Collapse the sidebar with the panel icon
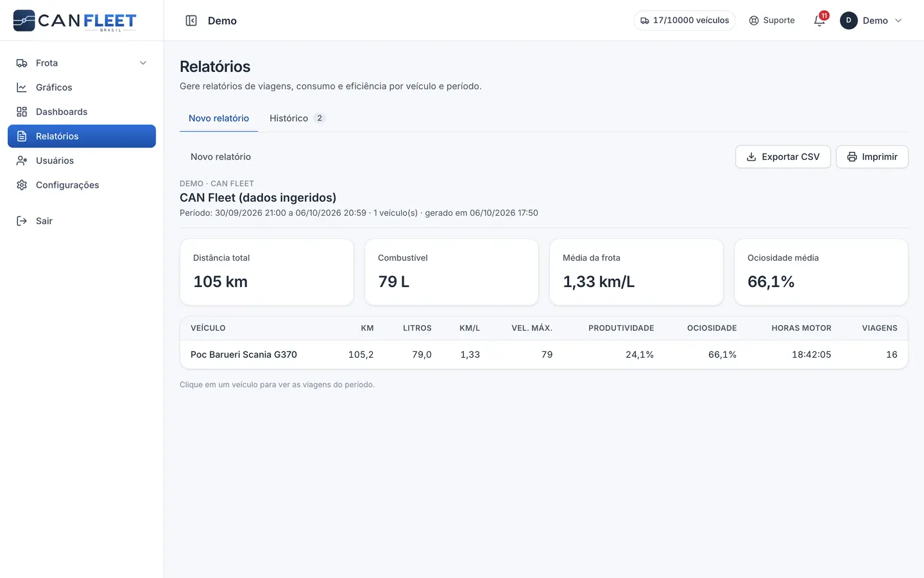This screenshot has height=578, width=924. (x=191, y=21)
